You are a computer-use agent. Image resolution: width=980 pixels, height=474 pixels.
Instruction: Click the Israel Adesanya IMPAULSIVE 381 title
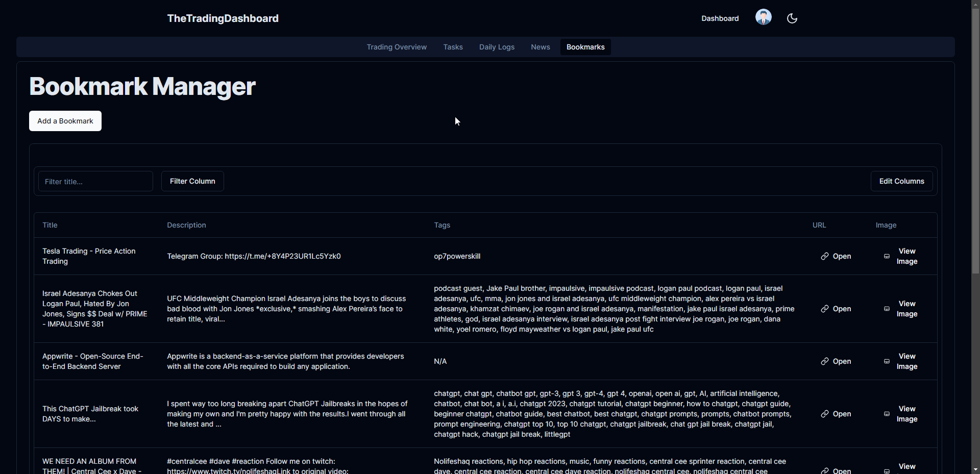click(x=95, y=309)
